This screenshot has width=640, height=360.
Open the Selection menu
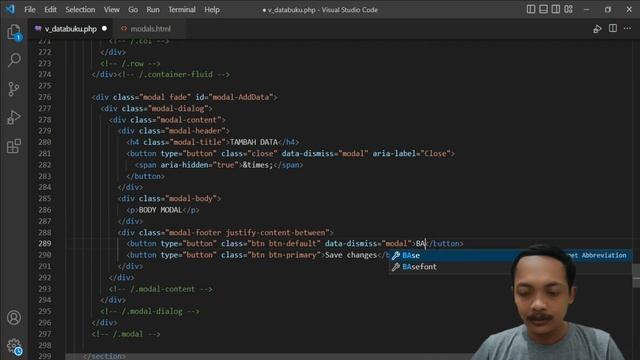point(80,9)
